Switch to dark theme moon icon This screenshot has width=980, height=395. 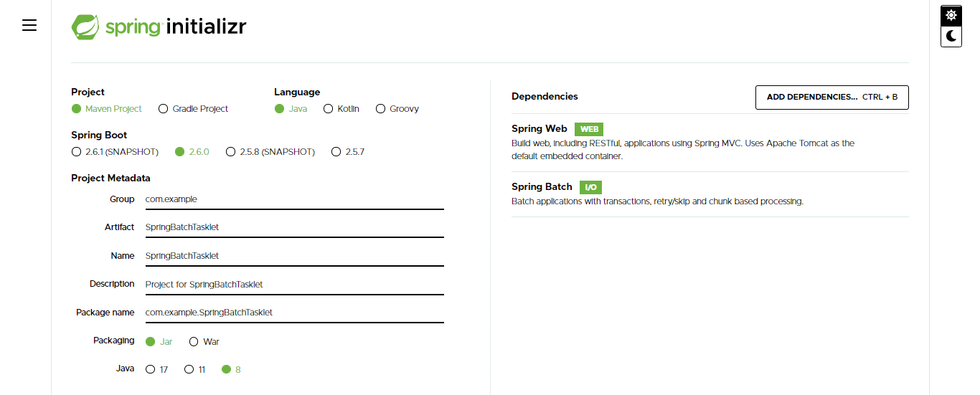pyautogui.click(x=951, y=36)
